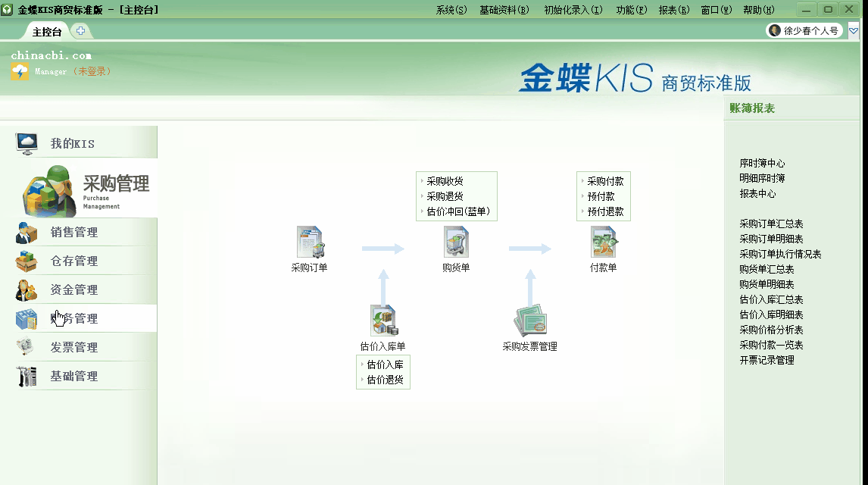Viewport: 868px width, 485px height.
Task: Switch to 财务管理 module
Action: tap(27, 318)
